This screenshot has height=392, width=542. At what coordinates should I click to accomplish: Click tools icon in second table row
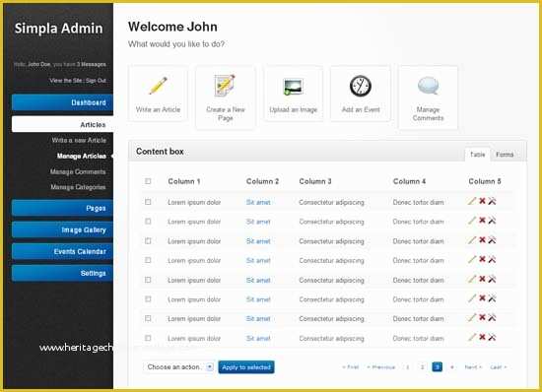coord(492,221)
